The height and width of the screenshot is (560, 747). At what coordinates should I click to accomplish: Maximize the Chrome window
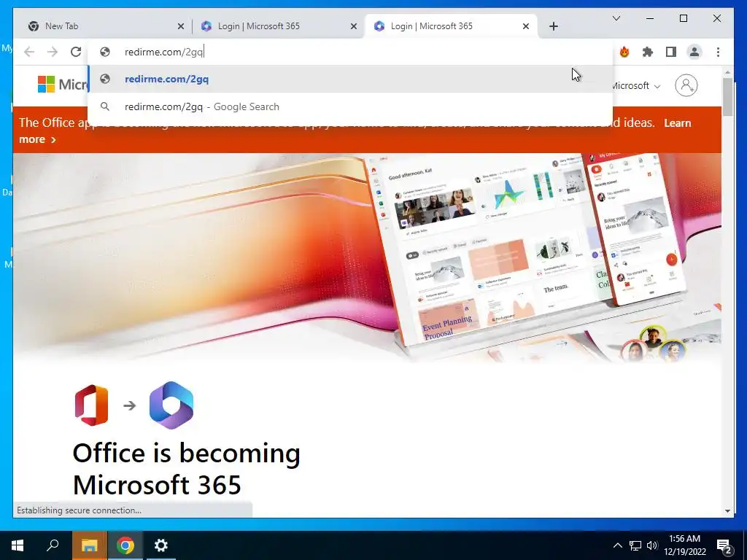[683, 18]
